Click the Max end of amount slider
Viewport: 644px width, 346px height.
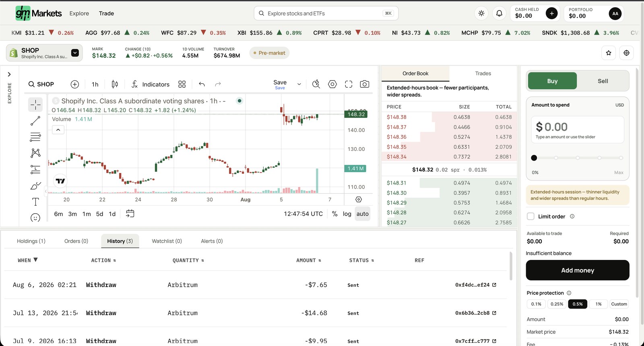pyautogui.click(x=621, y=158)
